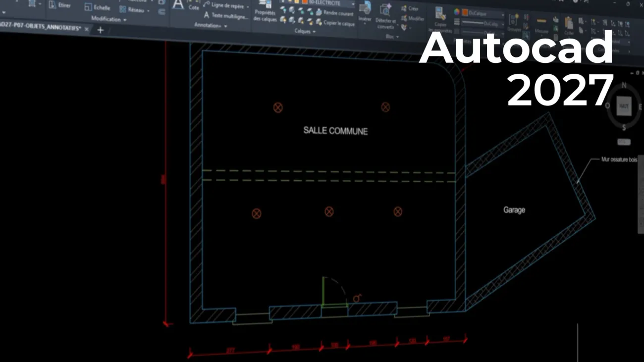Select the Ligne de repère tool
644x362 pixels.
[x=223, y=5]
